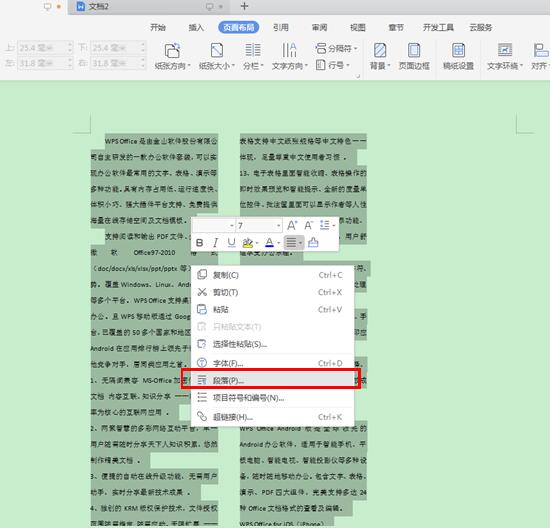The height and width of the screenshot is (528, 550).
Task: Select 复制(C) in the context menu
Action: pos(271,275)
